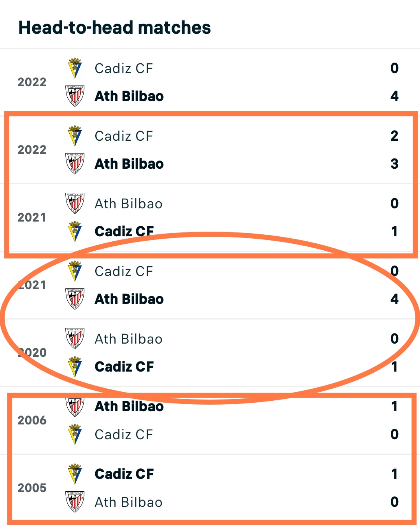Image resolution: width=420 pixels, height=529 pixels.
Task: Click Ath Bilbao crest in the 2006 match
Action: (75, 407)
